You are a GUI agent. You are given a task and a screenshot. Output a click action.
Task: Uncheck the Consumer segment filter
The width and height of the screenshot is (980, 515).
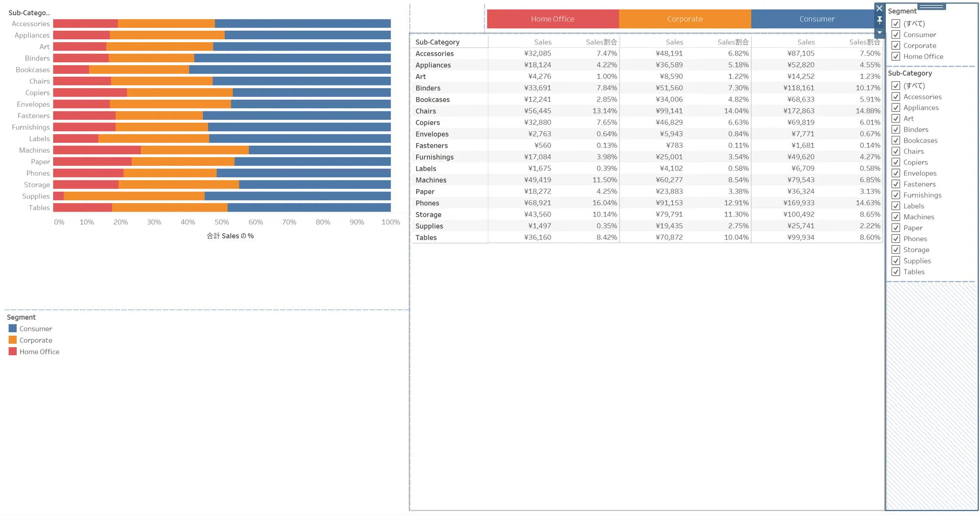pyautogui.click(x=896, y=34)
